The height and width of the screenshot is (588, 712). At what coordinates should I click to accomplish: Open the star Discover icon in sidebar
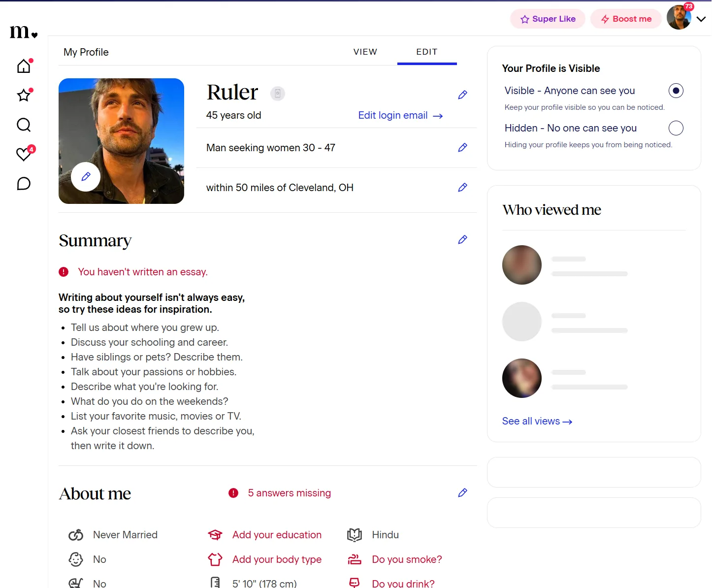(x=24, y=95)
